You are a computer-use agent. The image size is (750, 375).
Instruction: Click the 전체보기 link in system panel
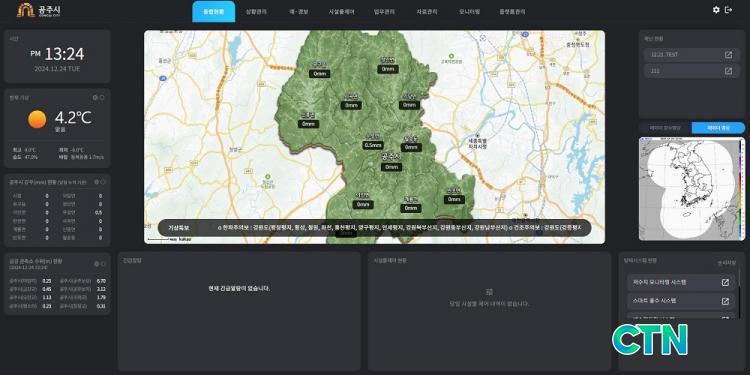[727, 263]
